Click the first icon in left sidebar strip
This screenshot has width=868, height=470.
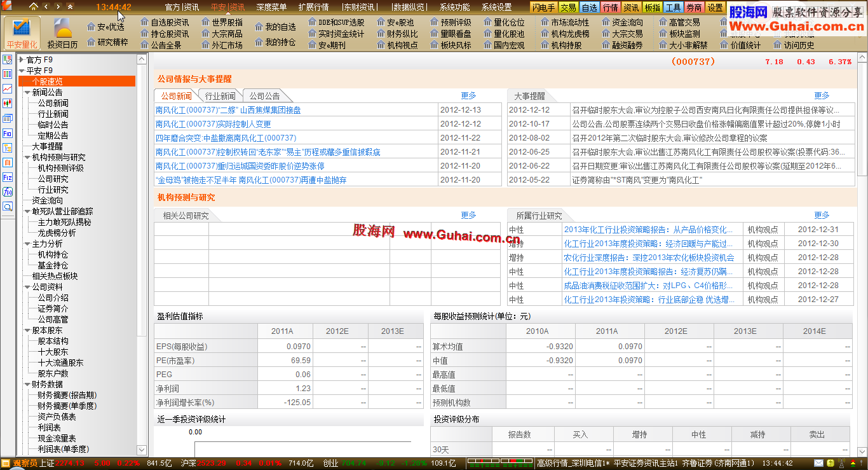(x=8, y=59)
